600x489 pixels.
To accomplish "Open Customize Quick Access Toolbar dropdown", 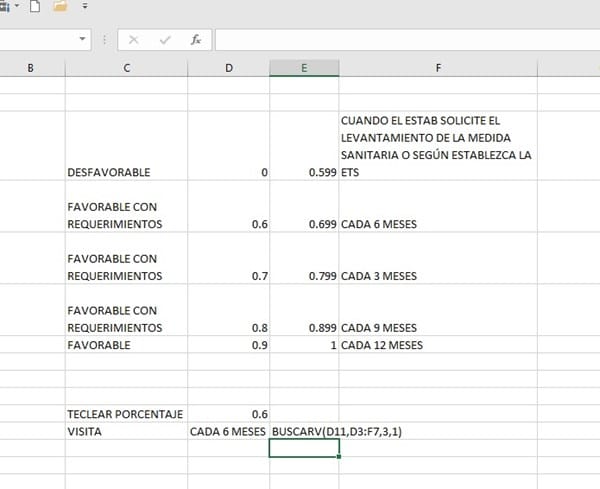I will [85, 6].
